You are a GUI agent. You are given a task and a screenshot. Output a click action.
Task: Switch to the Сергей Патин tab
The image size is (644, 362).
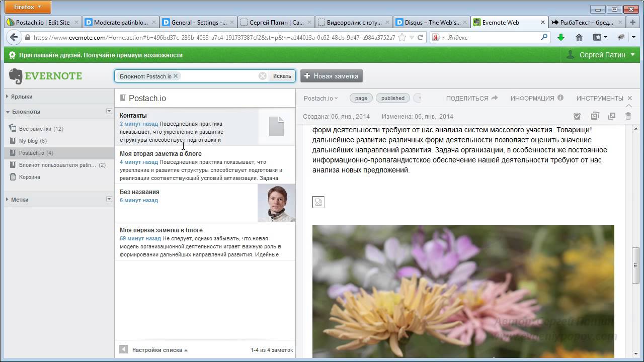(277, 22)
